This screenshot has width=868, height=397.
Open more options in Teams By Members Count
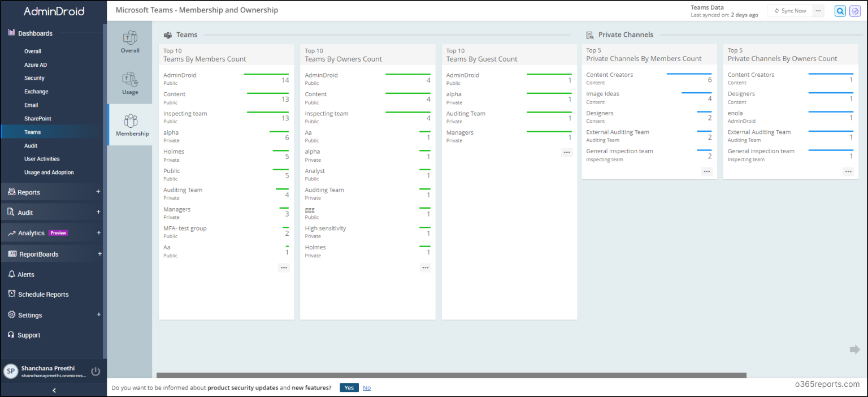(284, 267)
